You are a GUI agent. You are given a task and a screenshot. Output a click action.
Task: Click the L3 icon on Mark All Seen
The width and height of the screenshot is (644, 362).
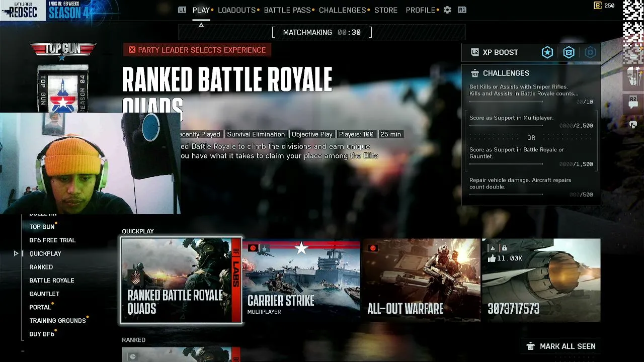[530, 346]
